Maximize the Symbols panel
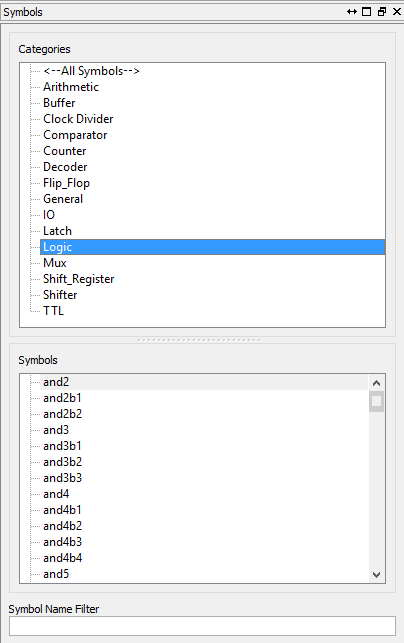 367,12
